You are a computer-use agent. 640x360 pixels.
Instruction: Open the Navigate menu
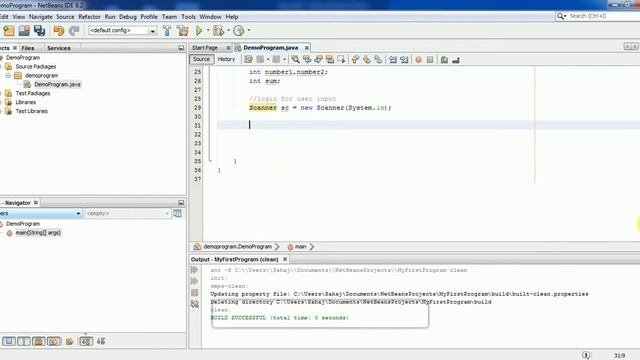(x=41, y=17)
